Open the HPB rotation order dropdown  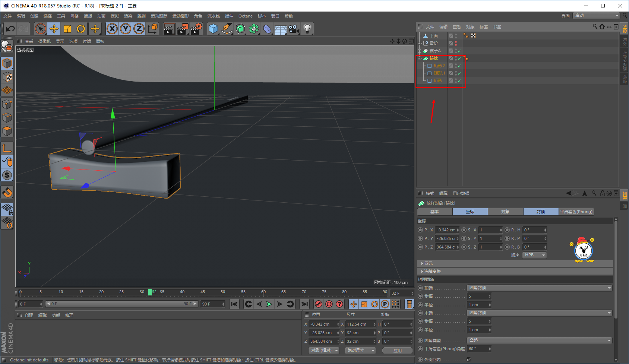tap(534, 255)
